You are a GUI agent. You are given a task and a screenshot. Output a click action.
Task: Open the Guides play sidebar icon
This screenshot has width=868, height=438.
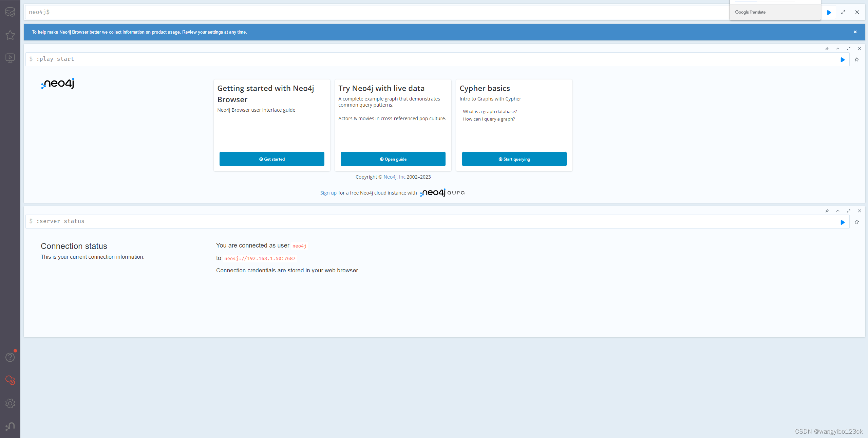(x=10, y=58)
